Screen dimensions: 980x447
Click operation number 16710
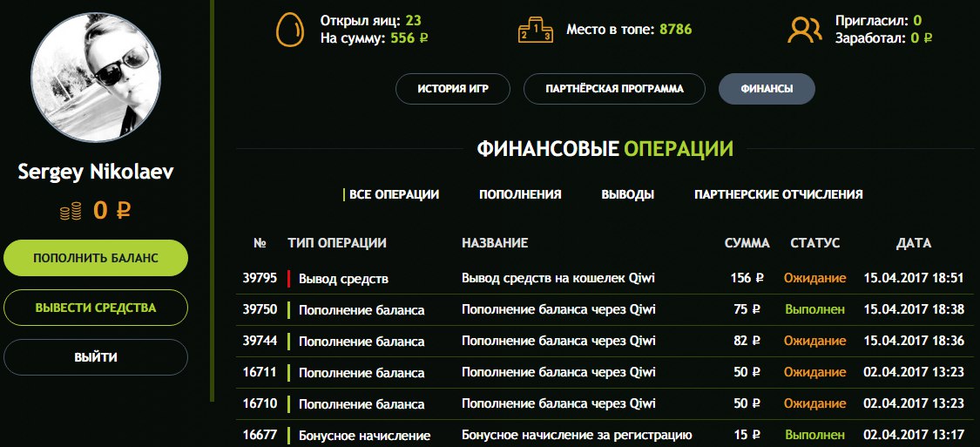coord(260,403)
